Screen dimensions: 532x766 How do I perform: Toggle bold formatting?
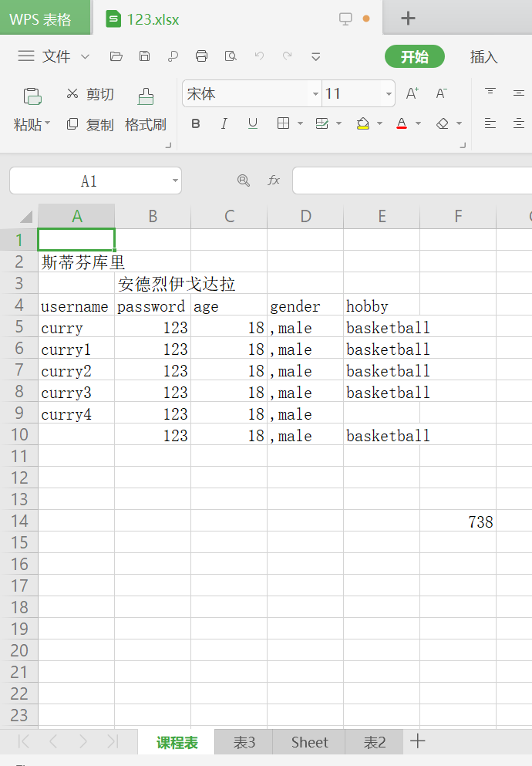(196, 123)
